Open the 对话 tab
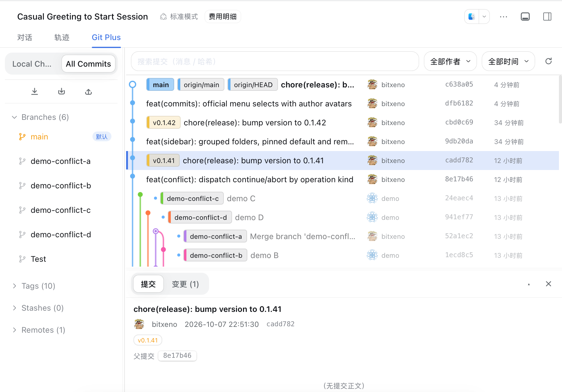Screen dimensions: 562x392 [24, 37]
